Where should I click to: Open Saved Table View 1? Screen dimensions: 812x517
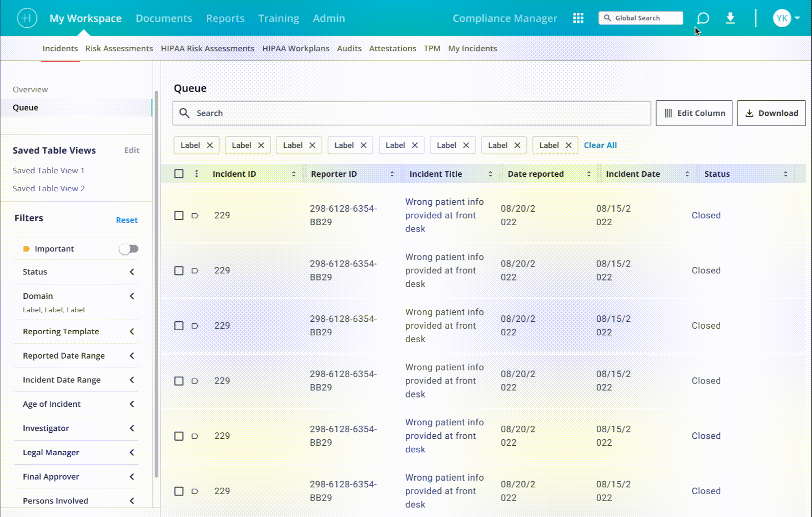[48, 170]
